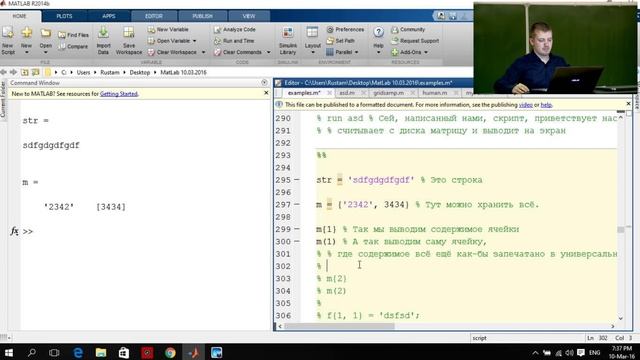
Task: Open the New dropdown arrow
Action: (x=27, y=52)
